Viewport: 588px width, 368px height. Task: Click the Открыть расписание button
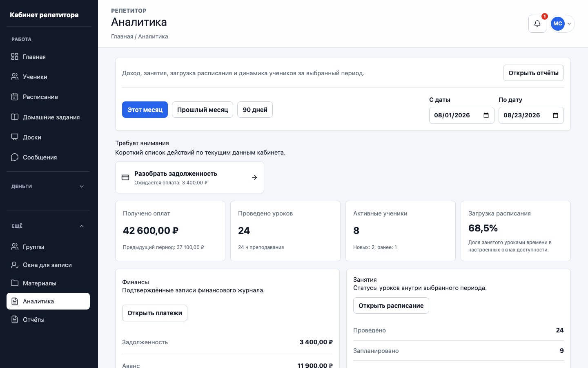coord(391,305)
